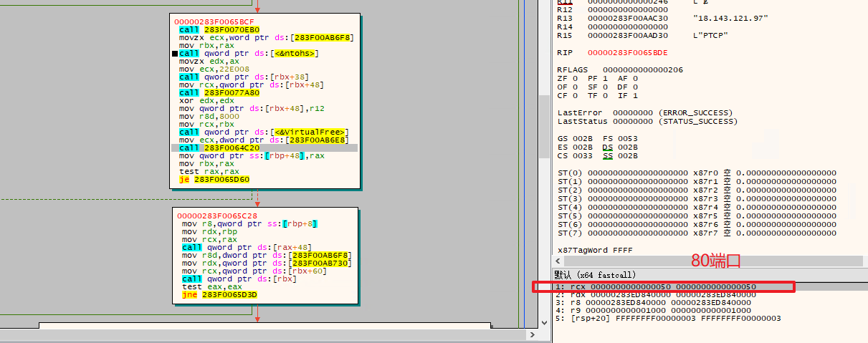Select the je 283F0065D60 jump instruction

214,179
